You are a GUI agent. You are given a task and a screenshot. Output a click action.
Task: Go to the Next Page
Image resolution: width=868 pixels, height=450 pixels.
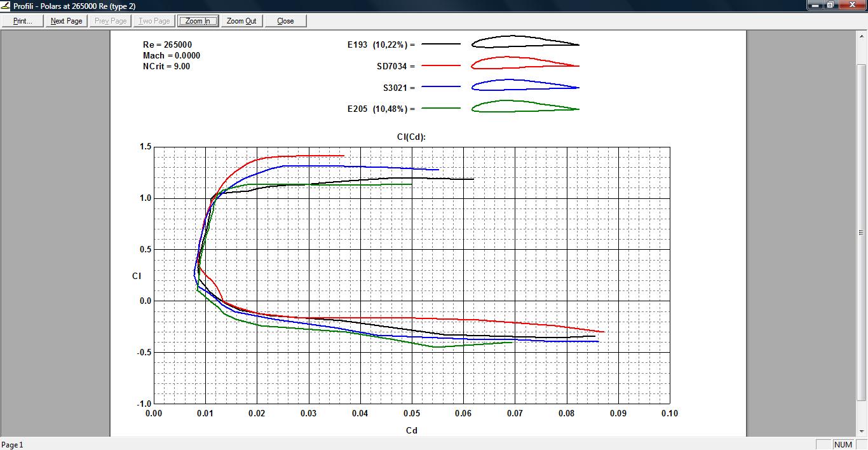point(67,21)
